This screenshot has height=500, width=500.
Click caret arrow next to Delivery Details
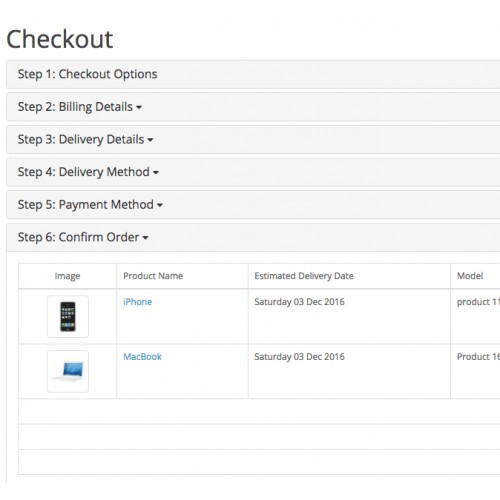[x=150, y=140]
